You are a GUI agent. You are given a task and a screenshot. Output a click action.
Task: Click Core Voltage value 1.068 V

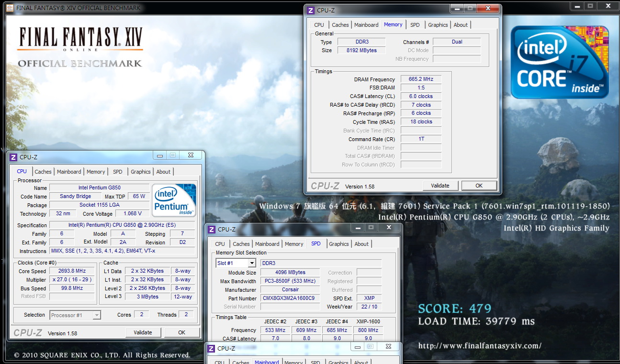point(133,214)
